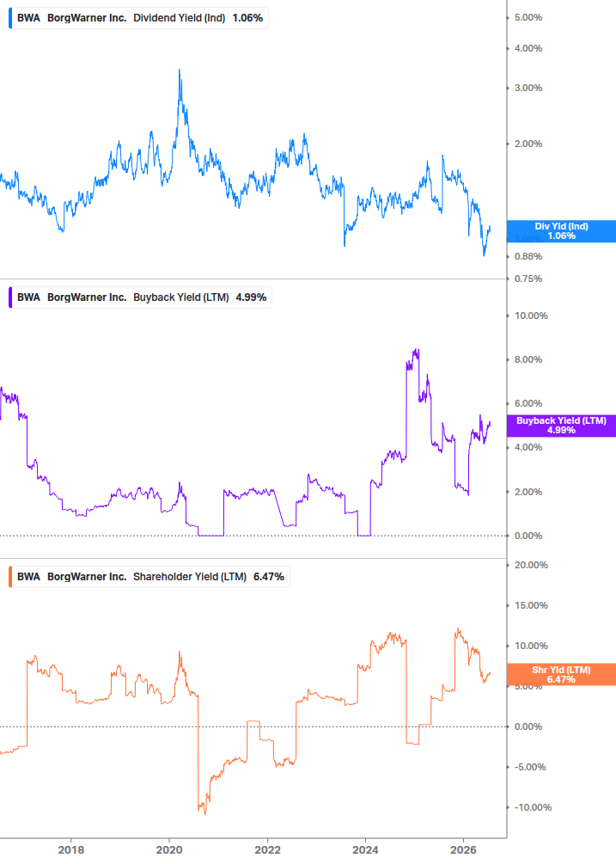Viewport: 616px width, 864px height.
Task: Click the -10.00% tick on shareholder yield axis
Action: 533,807
